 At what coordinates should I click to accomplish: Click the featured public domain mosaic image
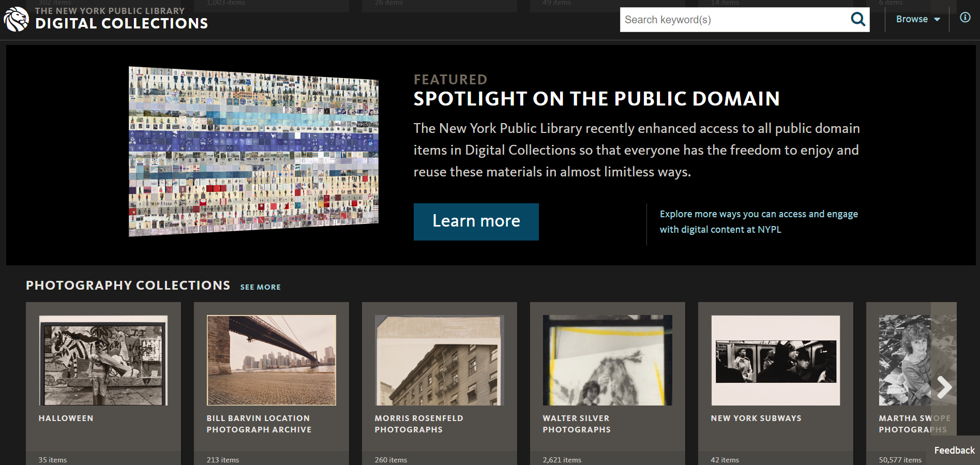pyautogui.click(x=253, y=152)
